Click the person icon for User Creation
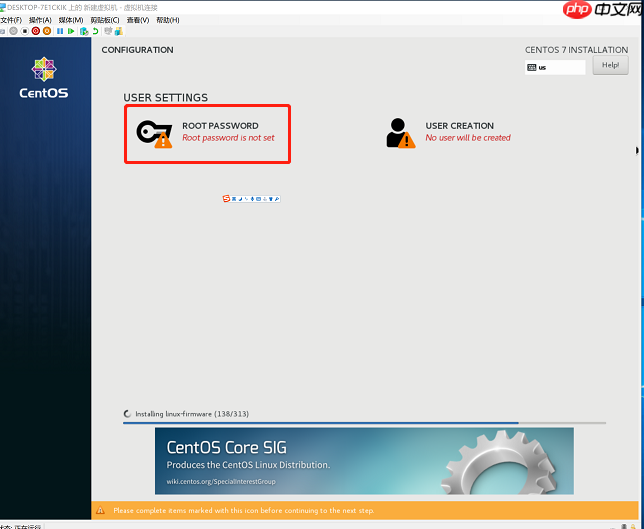644x529 pixels. click(400, 133)
